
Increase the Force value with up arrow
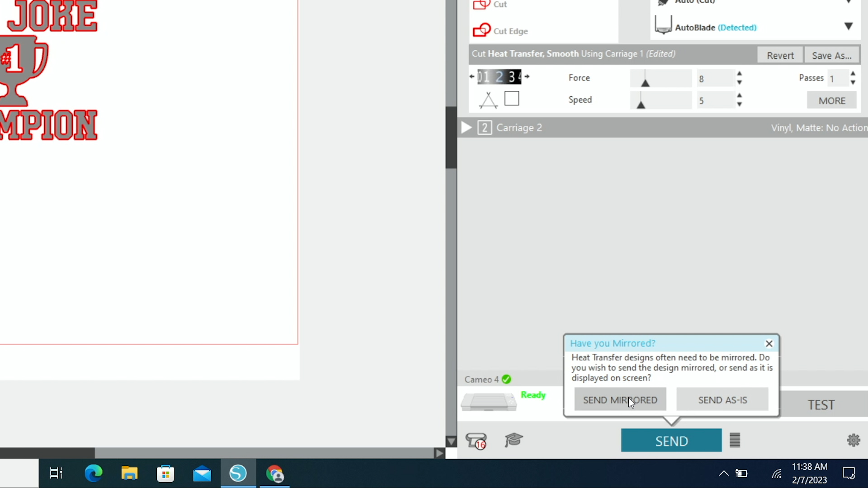pos(740,73)
